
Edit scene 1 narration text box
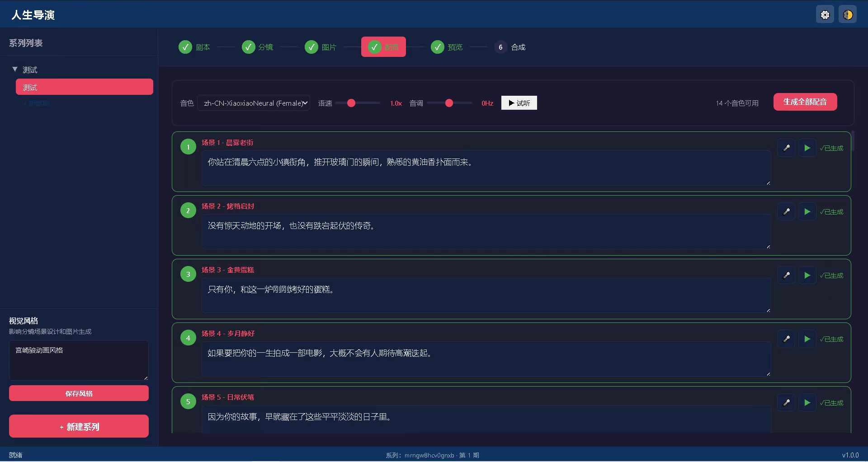pyautogui.click(x=486, y=168)
